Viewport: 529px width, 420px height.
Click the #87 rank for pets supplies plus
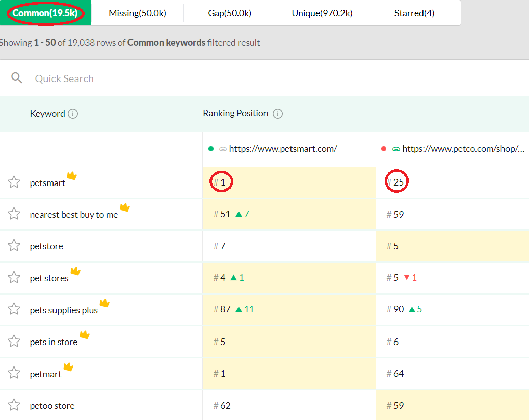click(222, 310)
